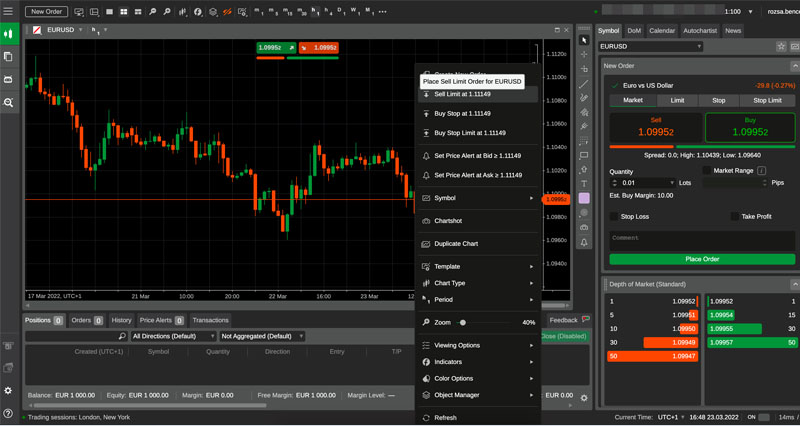This screenshot has width=800, height=426.
Task: Adjust the Zoom slider handle in context menu
Action: pos(463,322)
